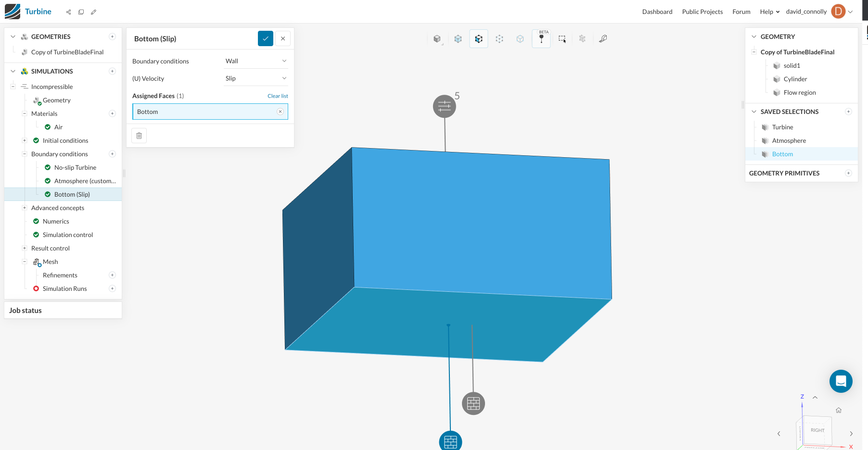The image size is (868, 450).
Task: Select the Bottom assigned face entry
Action: pos(210,112)
